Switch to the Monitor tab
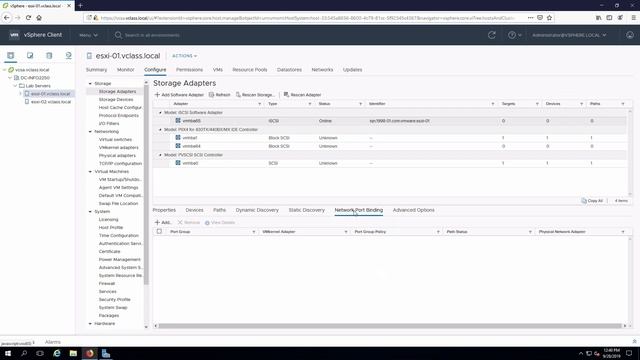Screen dimensions: 640x360 tap(126, 70)
